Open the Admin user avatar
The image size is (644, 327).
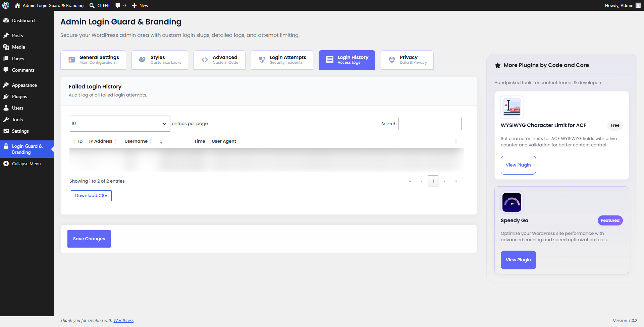click(x=638, y=5)
